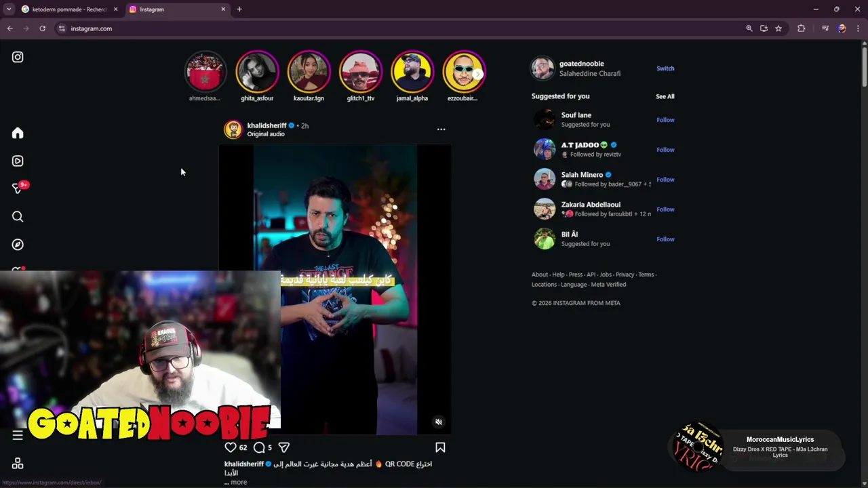The width and height of the screenshot is (868, 488).
Task: Open browser zoom magnifier icon
Action: [749, 28]
